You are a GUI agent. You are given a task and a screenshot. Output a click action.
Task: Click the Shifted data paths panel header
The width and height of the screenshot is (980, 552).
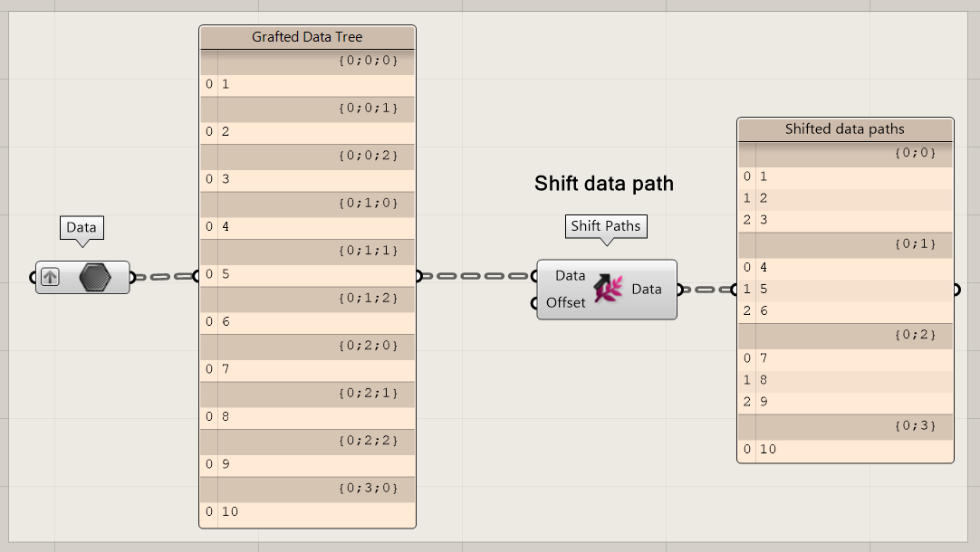845,128
